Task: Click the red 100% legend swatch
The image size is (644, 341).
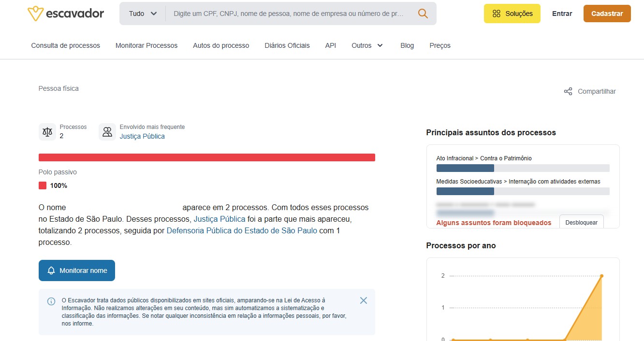Action: (43, 185)
